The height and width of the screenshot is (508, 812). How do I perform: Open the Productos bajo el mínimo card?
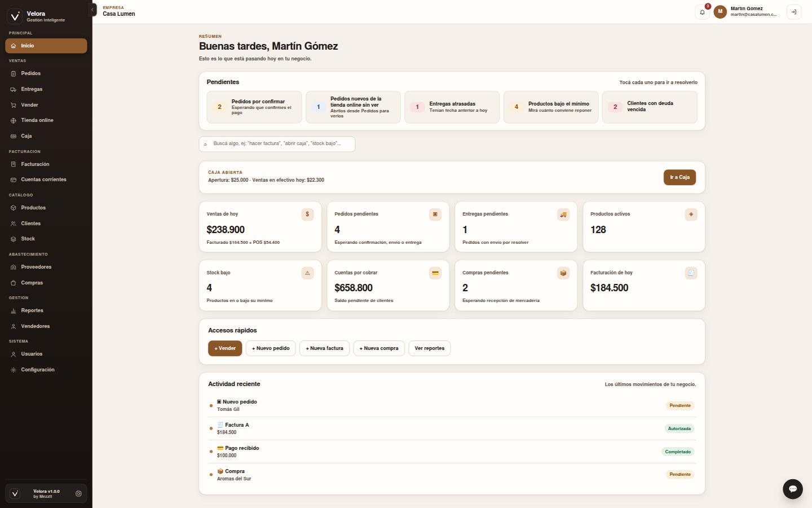point(551,107)
